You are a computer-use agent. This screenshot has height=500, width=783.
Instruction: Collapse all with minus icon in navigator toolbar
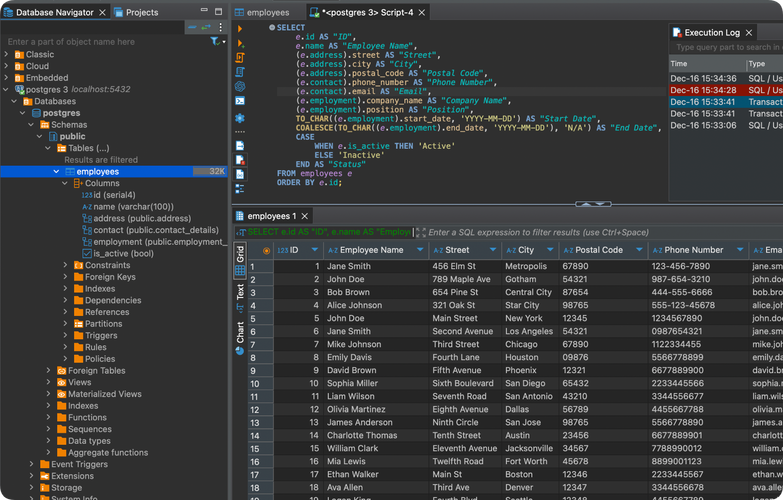tap(191, 28)
